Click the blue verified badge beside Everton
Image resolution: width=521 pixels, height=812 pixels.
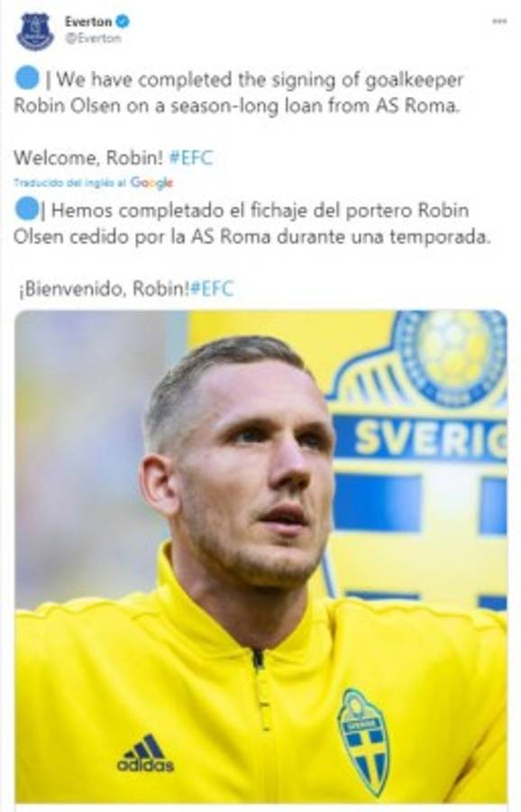(122, 22)
